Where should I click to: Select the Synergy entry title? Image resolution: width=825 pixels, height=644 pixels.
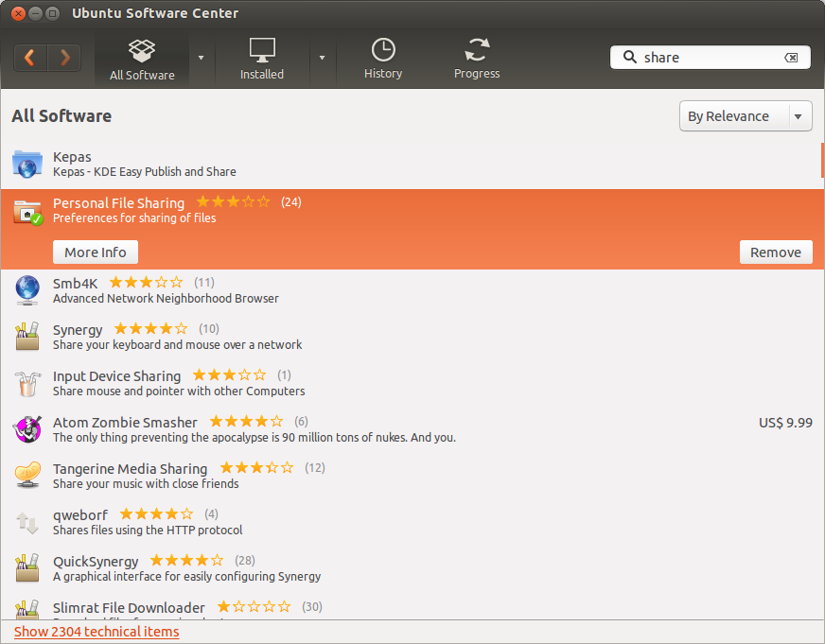click(x=78, y=330)
